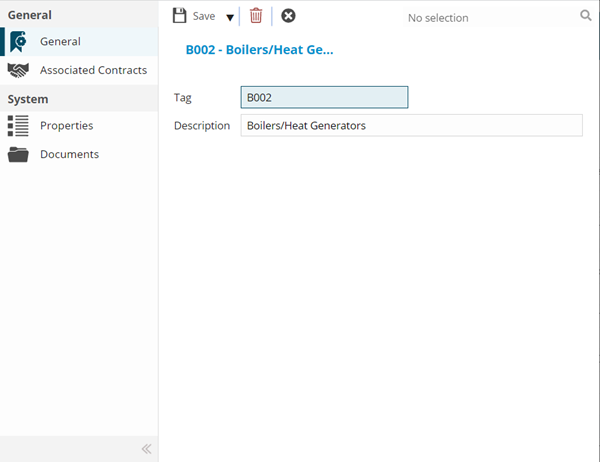This screenshot has height=462, width=600.
Task: Click the magnifying glass search icon
Action: click(x=586, y=16)
